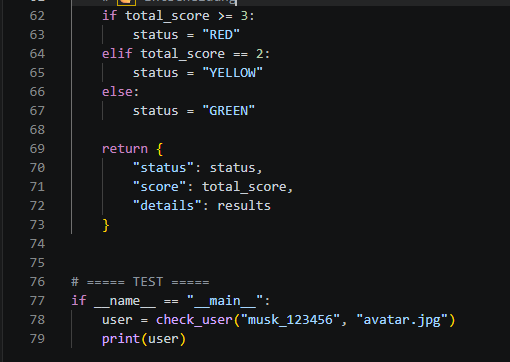The width and height of the screenshot is (510, 362).
Task: Click the __name__ identifier
Action: [x=125, y=301]
